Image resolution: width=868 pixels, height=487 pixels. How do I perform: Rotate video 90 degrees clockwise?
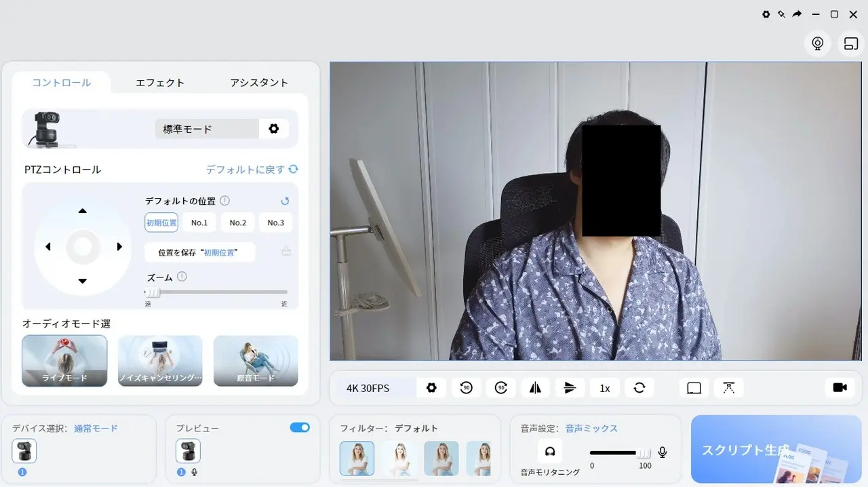[x=501, y=388]
